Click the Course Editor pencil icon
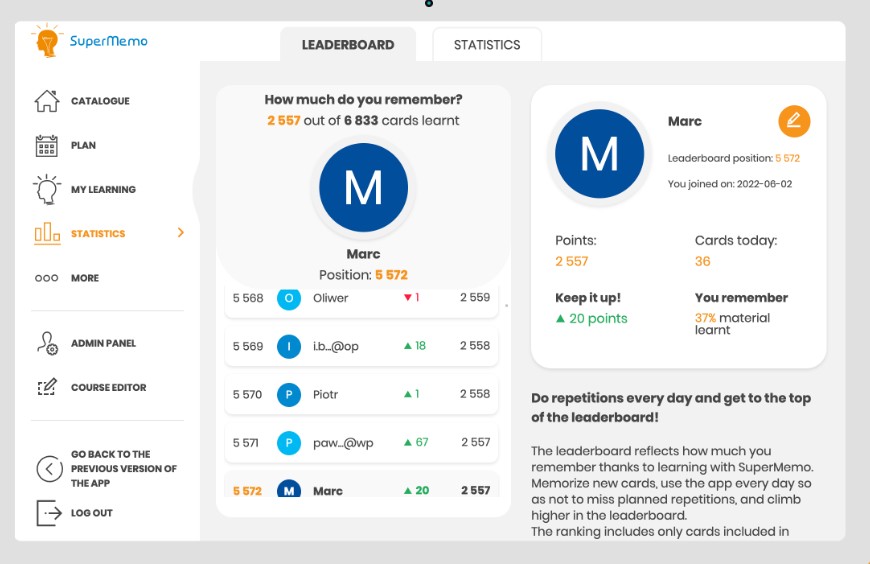870x564 pixels. pyautogui.click(x=47, y=387)
